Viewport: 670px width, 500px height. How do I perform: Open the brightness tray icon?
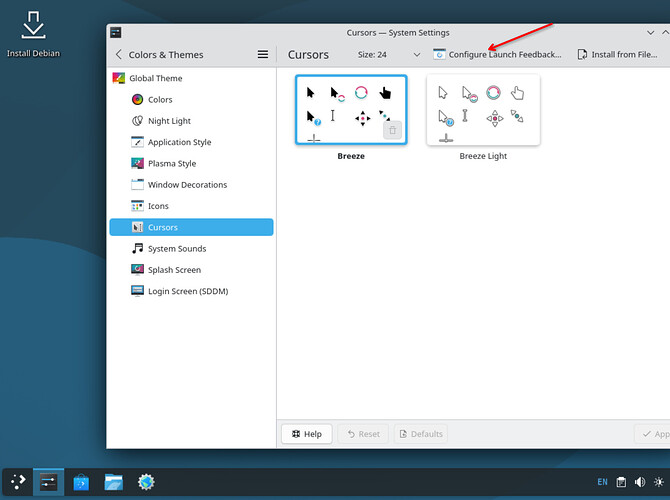pos(659,482)
